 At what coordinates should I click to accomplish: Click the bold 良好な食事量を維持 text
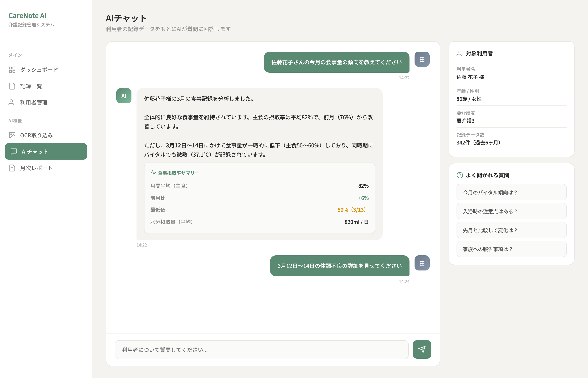pos(190,117)
